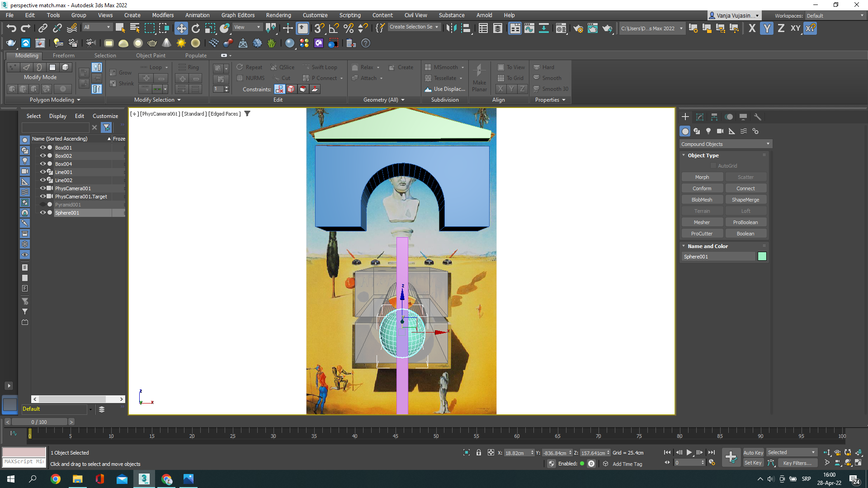Viewport: 868px width, 488px height.
Task: Select Geometry category icon
Action: [x=685, y=131]
